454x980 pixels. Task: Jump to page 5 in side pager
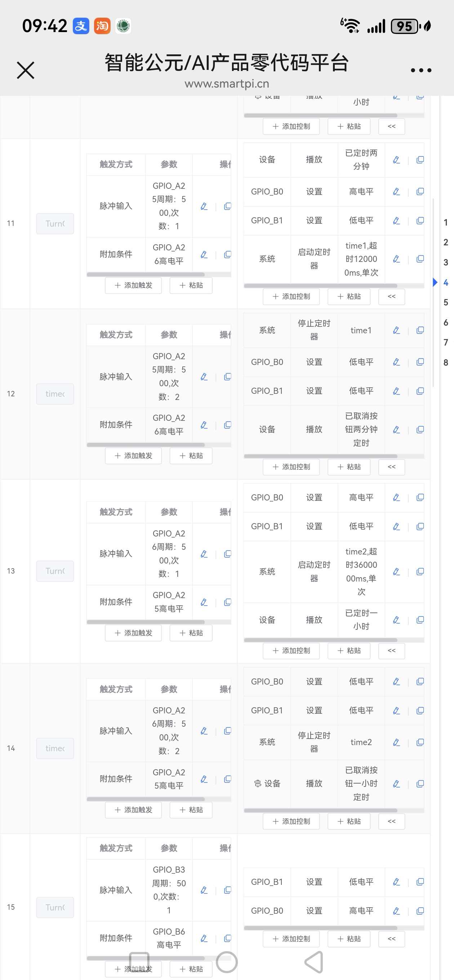(446, 302)
